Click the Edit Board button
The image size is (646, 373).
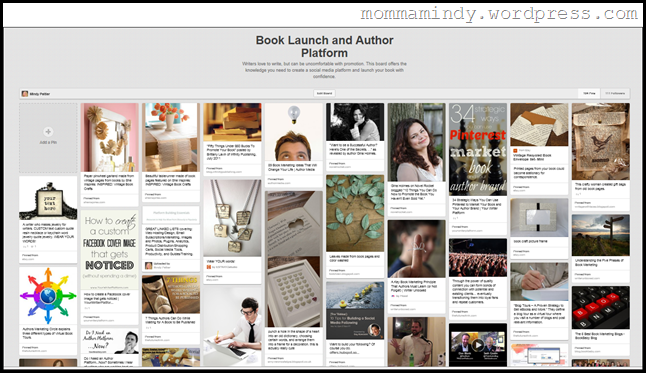tap(325, 94)
